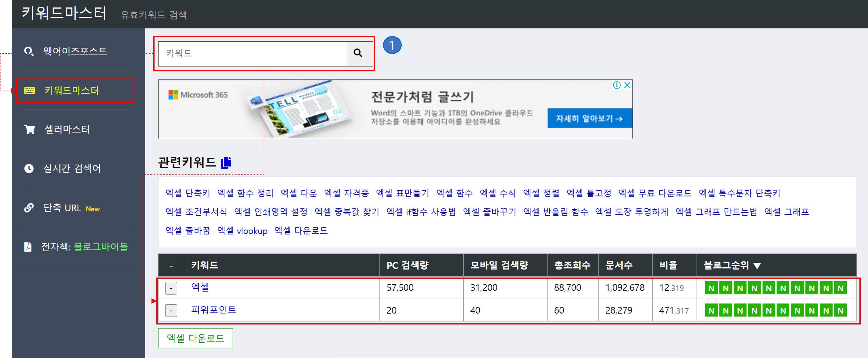
Task: Click related keyword 엑셀 다운로드
Action: tap(301, 231)
